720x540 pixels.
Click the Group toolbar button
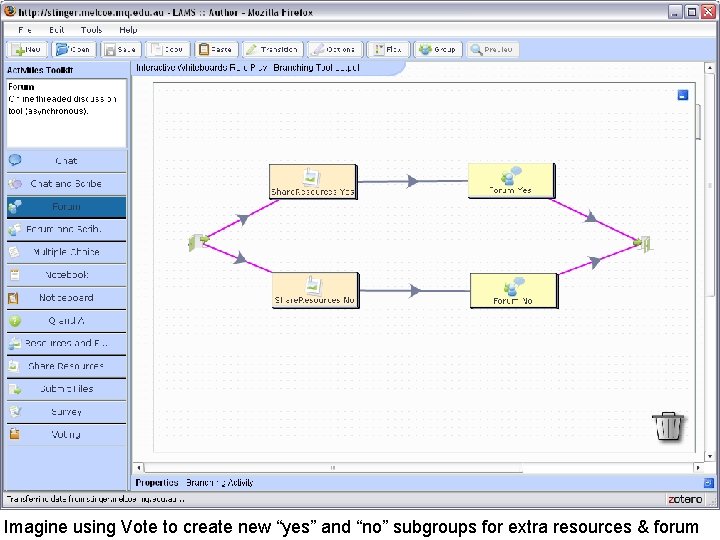[x=438, y=49]
